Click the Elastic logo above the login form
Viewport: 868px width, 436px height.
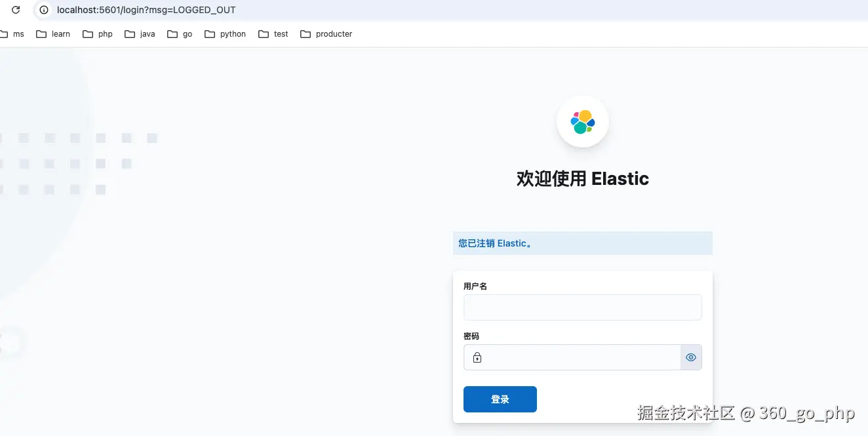point(583,121)
